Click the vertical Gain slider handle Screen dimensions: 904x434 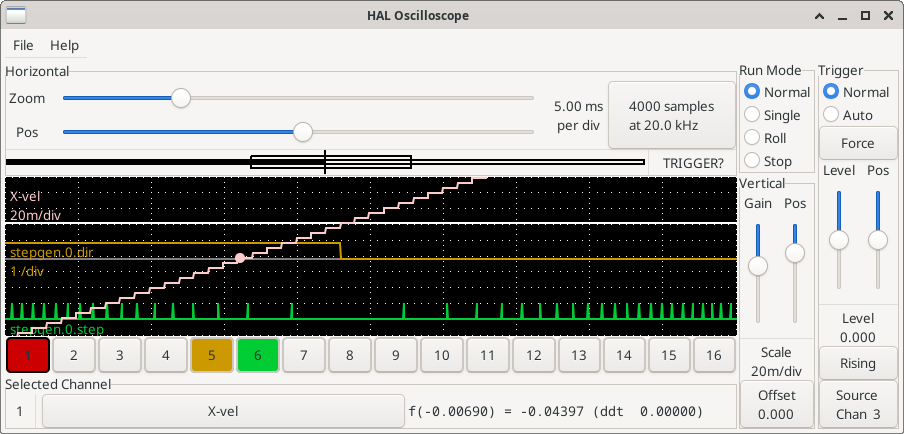pyautogui.click(x=758, y=265)
